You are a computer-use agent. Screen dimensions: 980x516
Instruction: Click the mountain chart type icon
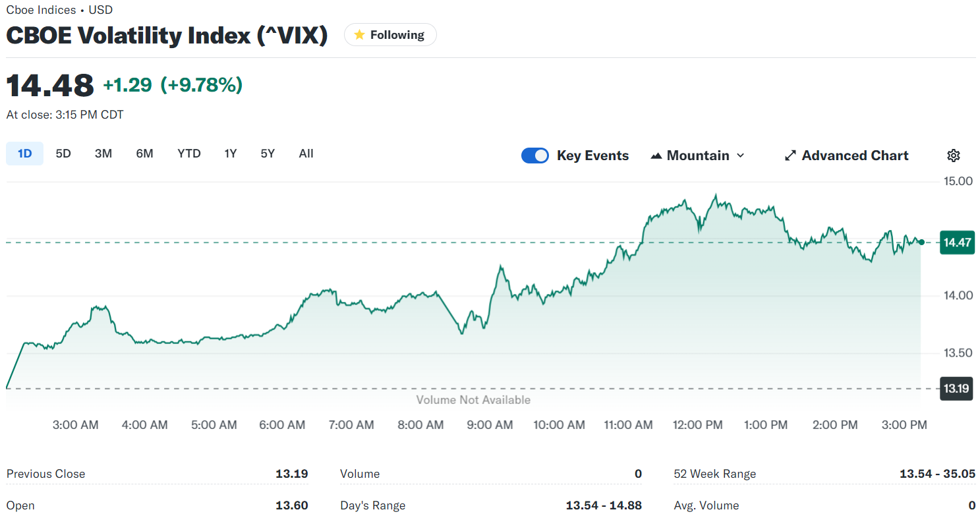656,156
